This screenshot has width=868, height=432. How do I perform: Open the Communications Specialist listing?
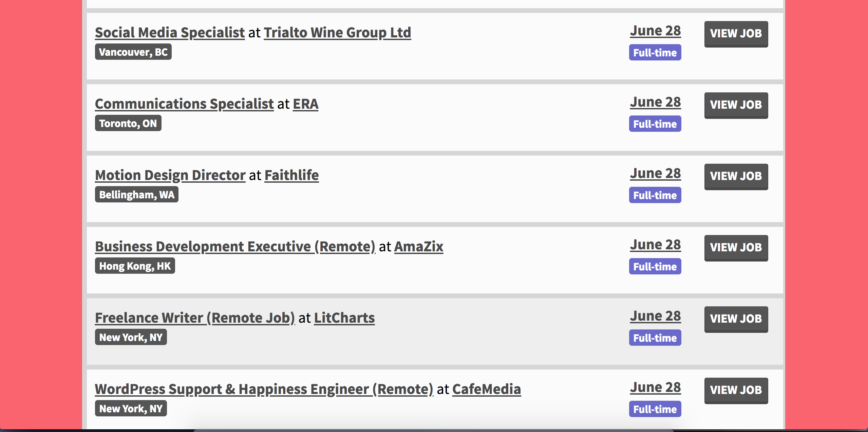point(184,104)
